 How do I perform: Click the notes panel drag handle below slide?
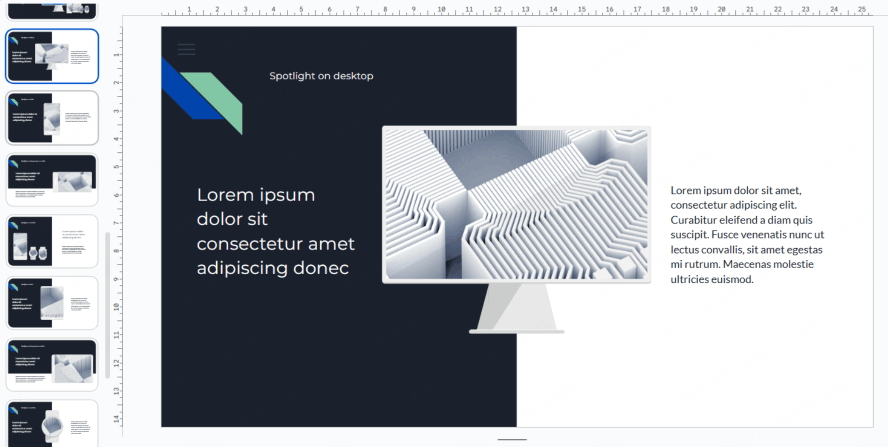[x=512, y=439]
